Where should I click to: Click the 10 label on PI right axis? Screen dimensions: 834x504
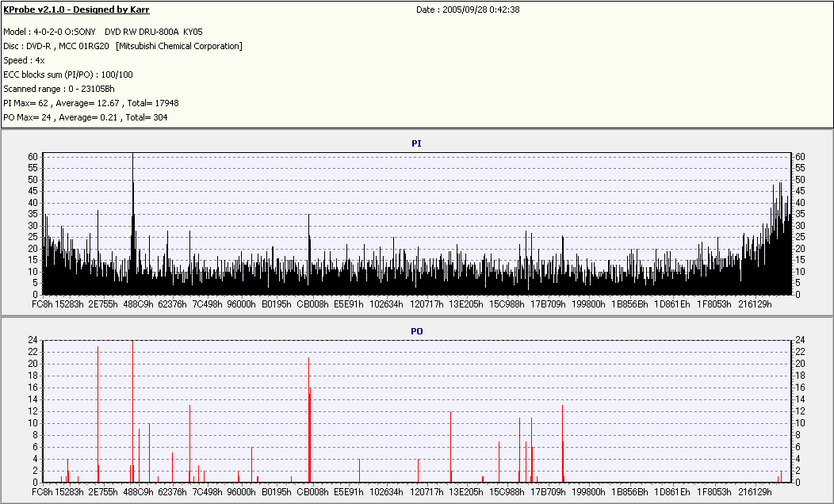(800, 272)
